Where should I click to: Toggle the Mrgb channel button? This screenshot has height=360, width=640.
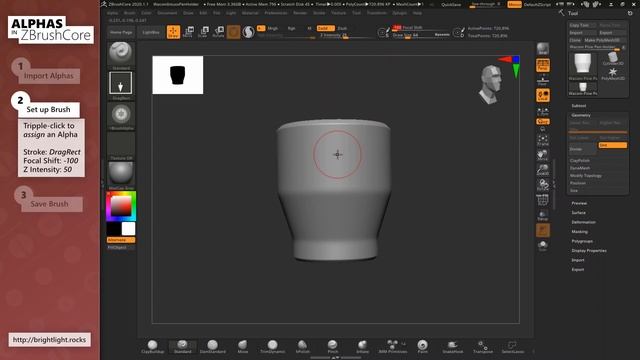pos(272,28)
